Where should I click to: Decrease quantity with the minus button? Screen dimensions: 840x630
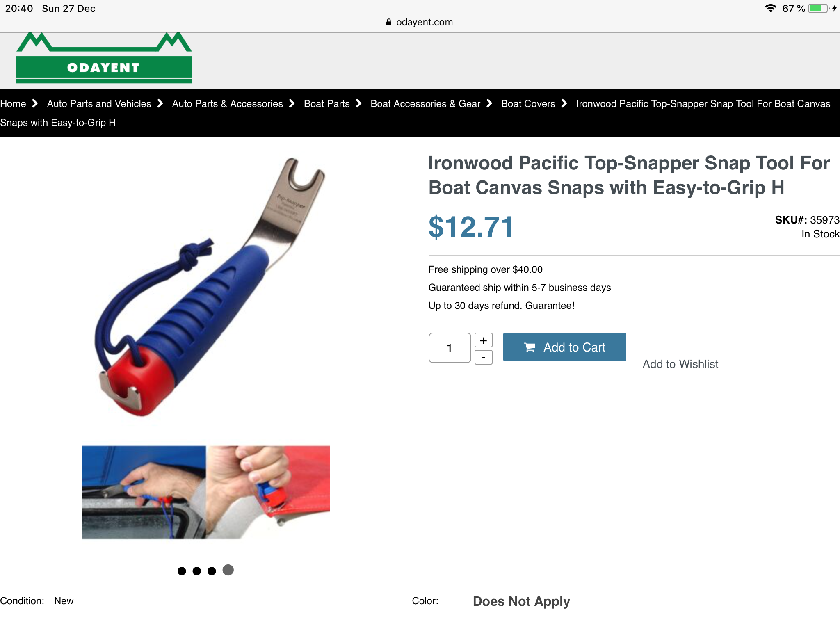tap(484, 357)
